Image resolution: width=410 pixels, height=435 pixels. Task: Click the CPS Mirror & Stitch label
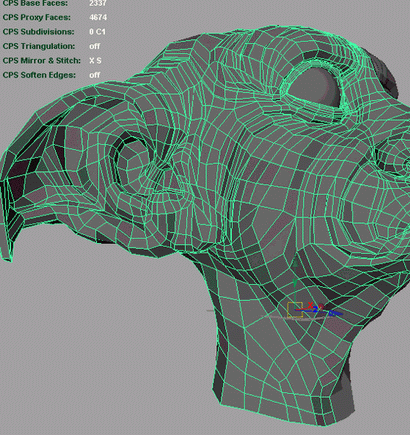coord(42,60)
